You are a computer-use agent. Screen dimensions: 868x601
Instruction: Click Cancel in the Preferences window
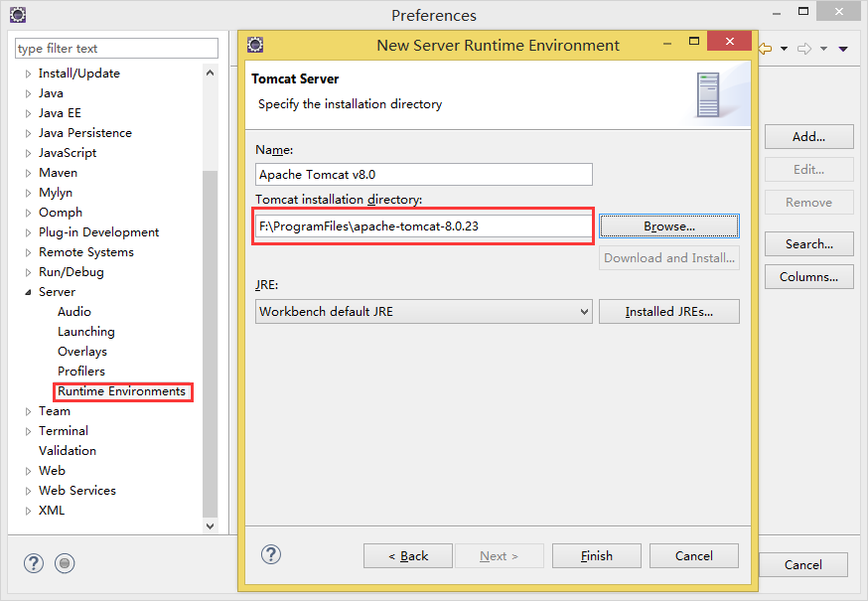(803, 564)
